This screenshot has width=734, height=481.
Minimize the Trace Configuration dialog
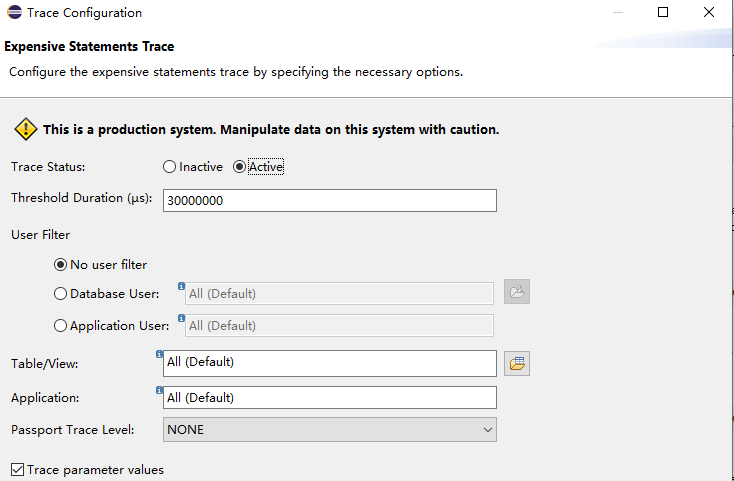[x=617, y=13]
